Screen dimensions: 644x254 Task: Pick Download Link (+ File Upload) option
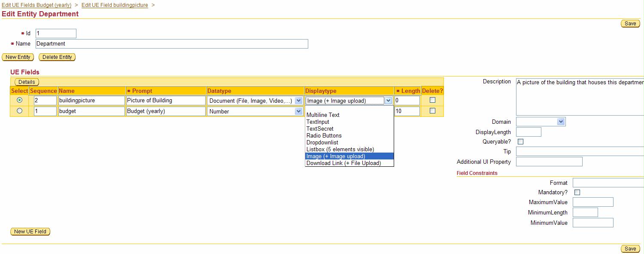pos(343,163)
